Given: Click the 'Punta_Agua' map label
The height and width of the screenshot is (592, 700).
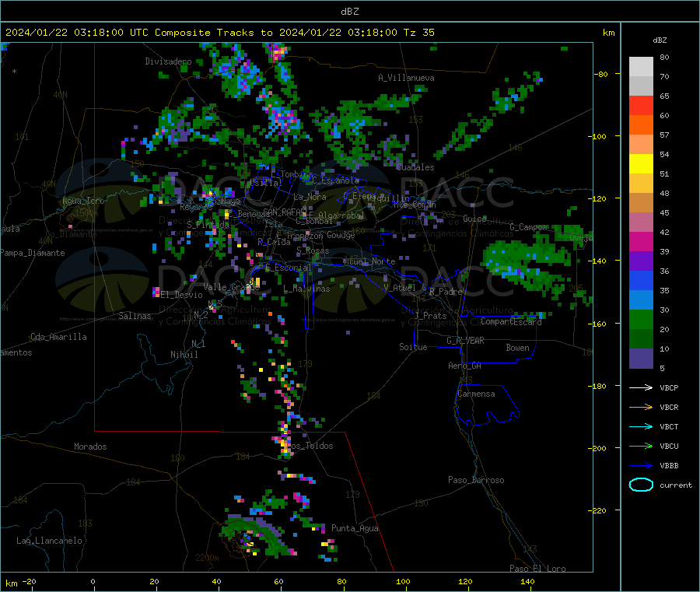Looking at the screenshot, I should coord(355,528).
